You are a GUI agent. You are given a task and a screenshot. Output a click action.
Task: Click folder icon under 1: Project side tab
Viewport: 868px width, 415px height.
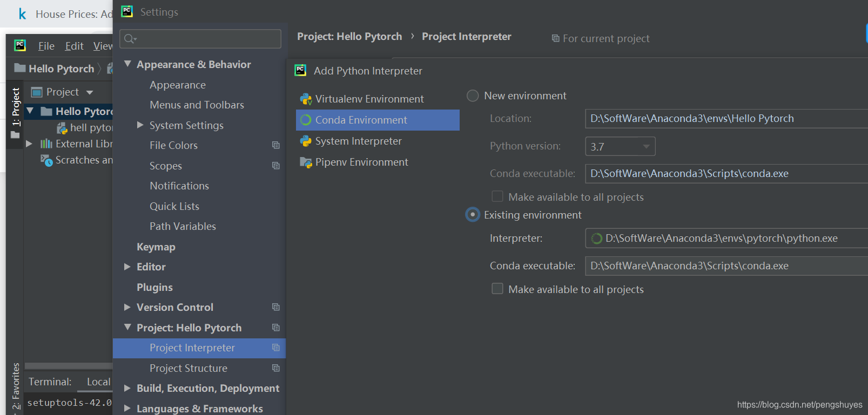[x=15, y=135]
